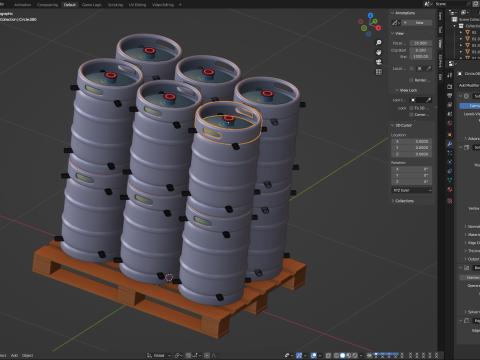Switch perspective/orthographic with grid icon
The height and width of the screenshot is (360, 480).
[379, 72]
